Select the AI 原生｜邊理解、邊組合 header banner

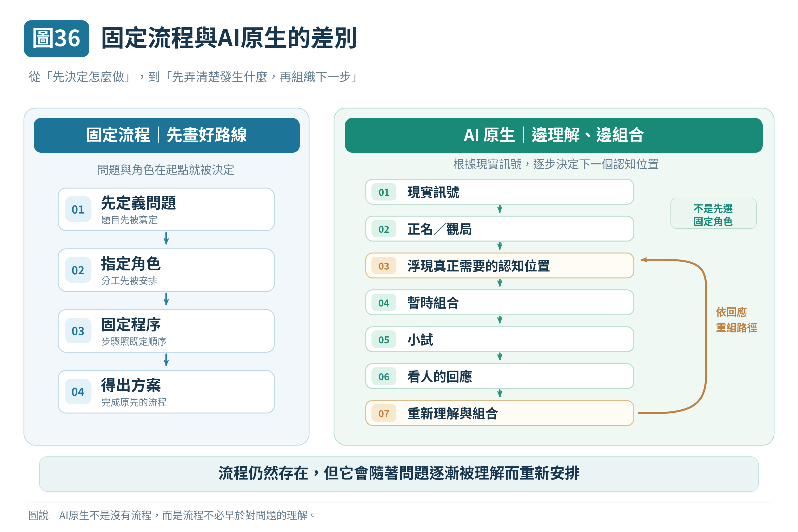coord(553,135)
